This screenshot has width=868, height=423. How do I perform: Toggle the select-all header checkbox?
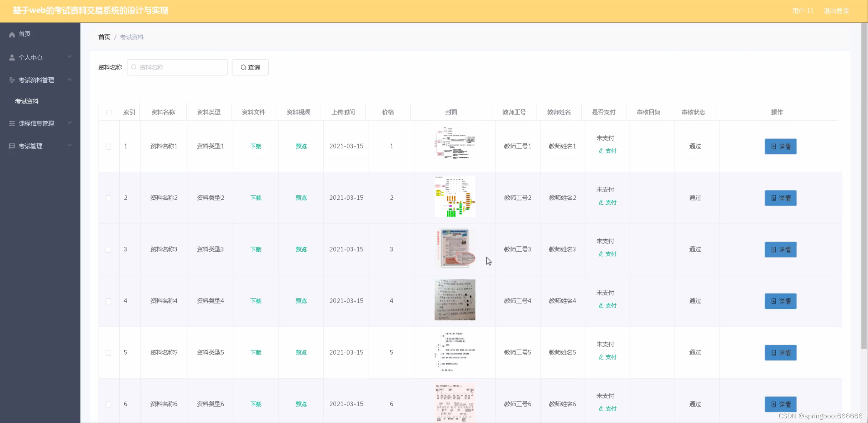click(109, 113)
